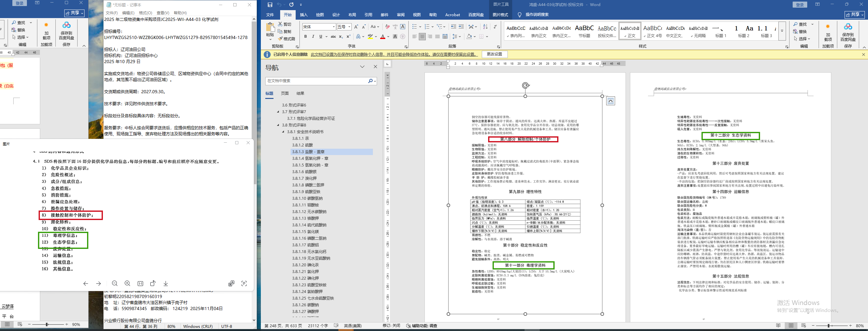
Task: Open the 插入 ribbon tab
Action: pyautogui.click(x=304, y=15)
